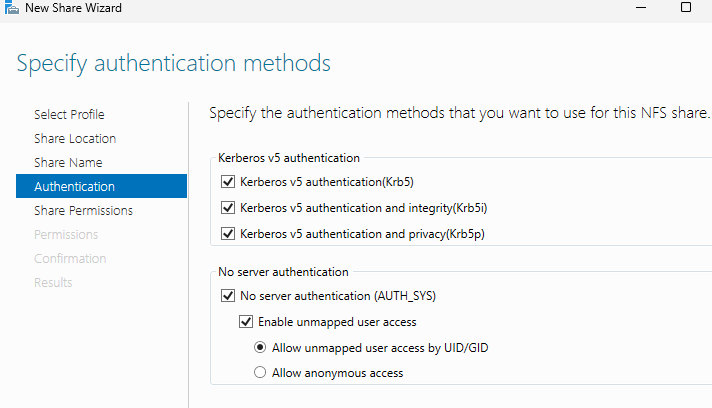The width and height of the screenshot is (712, 408).
Task: Return to Share Name step
Action: [x=68, y=162]
